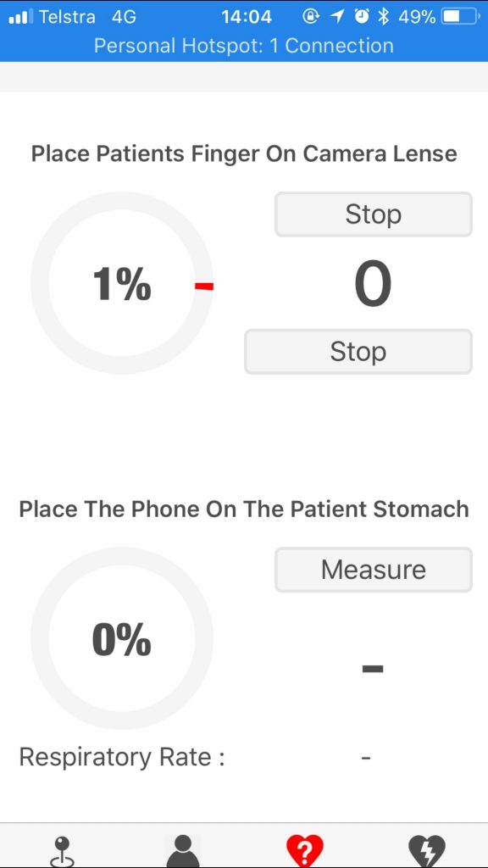Tap the battery icon in status bar
Image resolution: width=488 pixels, height=868 pixels.
click(x=460, y=17)
